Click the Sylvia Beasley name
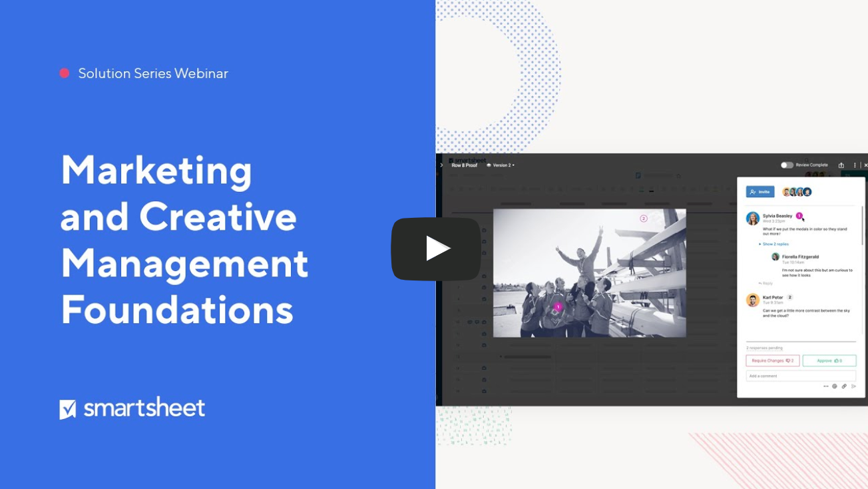This screenshot has height=489, width=868. tap(777, 216)
